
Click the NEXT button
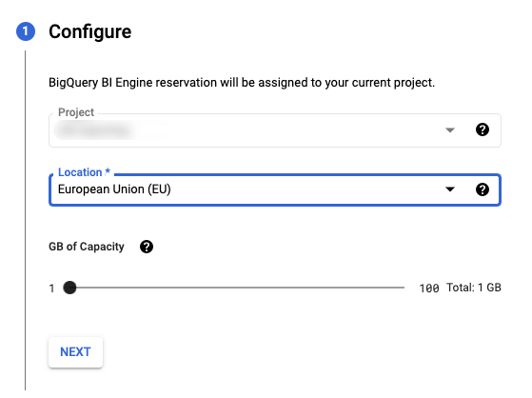[75, 351]
